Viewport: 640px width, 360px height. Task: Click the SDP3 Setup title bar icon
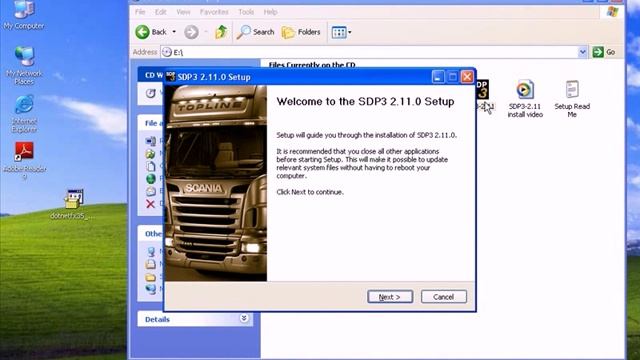click(x=170, y=77)
